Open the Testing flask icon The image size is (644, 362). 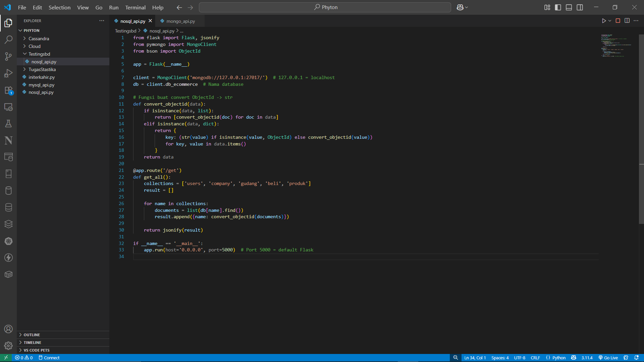click(8, 124)
